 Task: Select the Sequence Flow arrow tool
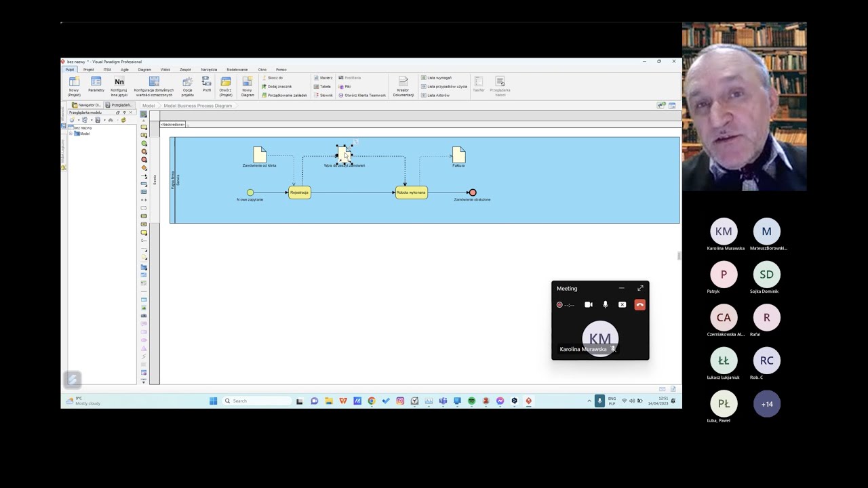[x=144, y=176]
